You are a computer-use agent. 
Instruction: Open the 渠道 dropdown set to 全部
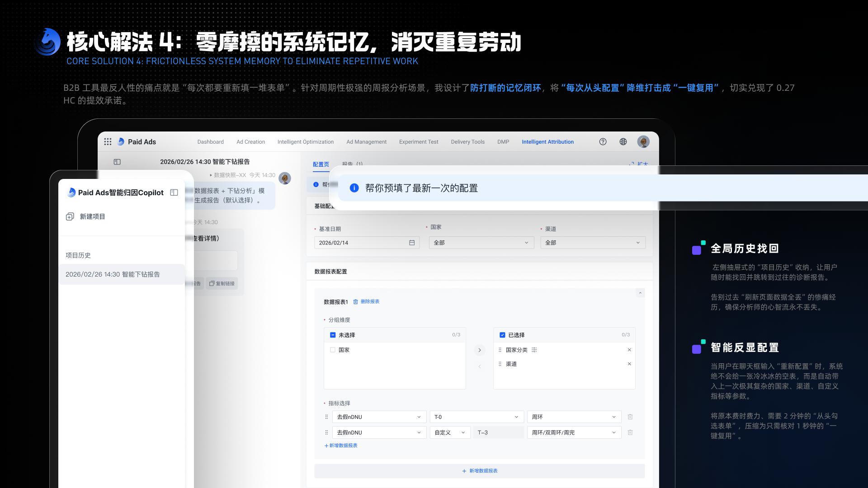tap(593, 243)
